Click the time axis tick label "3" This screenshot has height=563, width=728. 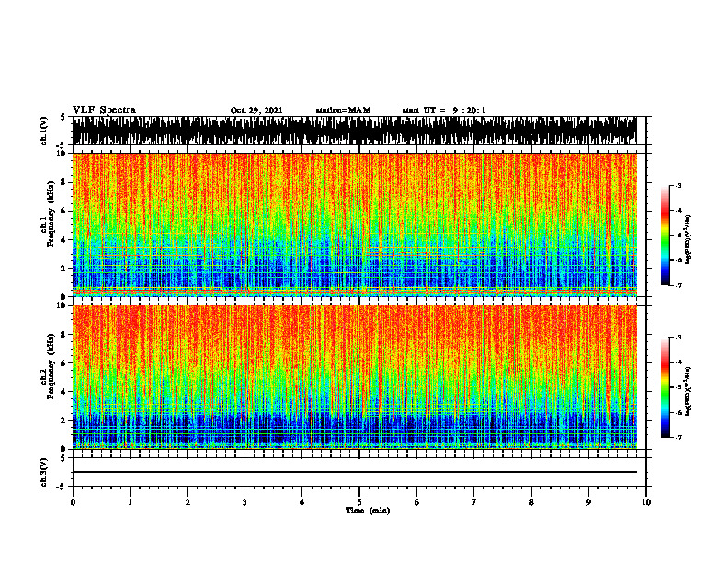[x=245, y=502]
